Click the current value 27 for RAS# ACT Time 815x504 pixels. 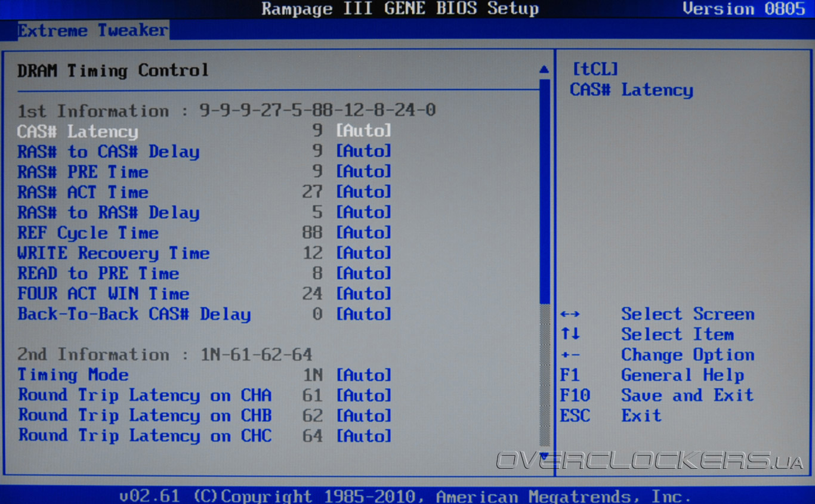313,191
